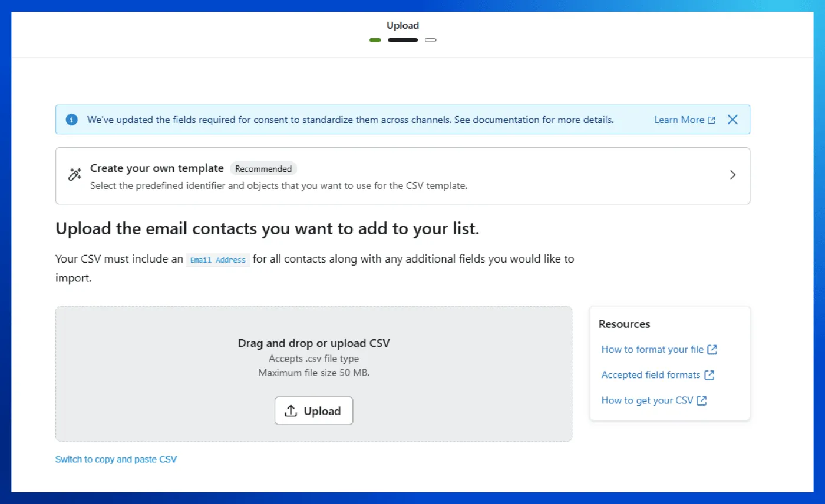Open Accepted field formats resource link

(x=651, y=375)
